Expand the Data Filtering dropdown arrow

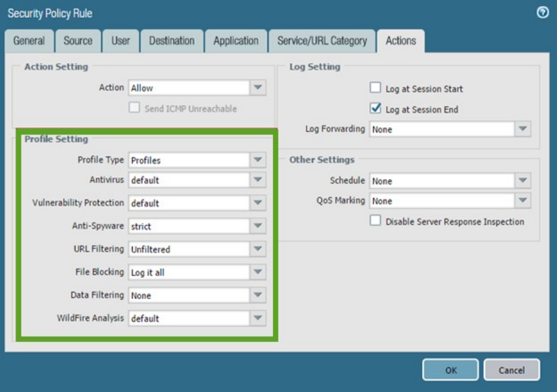click(x=258, y=296)
